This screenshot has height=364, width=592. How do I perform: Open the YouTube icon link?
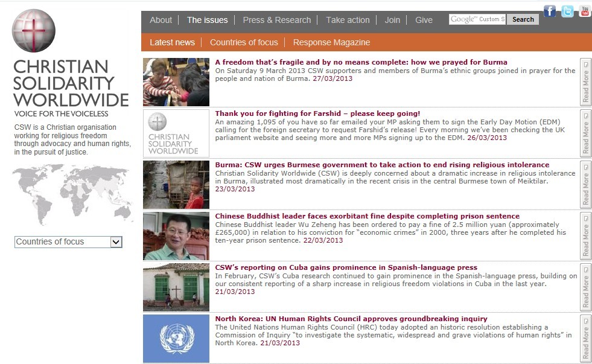(x=585, y=11)
